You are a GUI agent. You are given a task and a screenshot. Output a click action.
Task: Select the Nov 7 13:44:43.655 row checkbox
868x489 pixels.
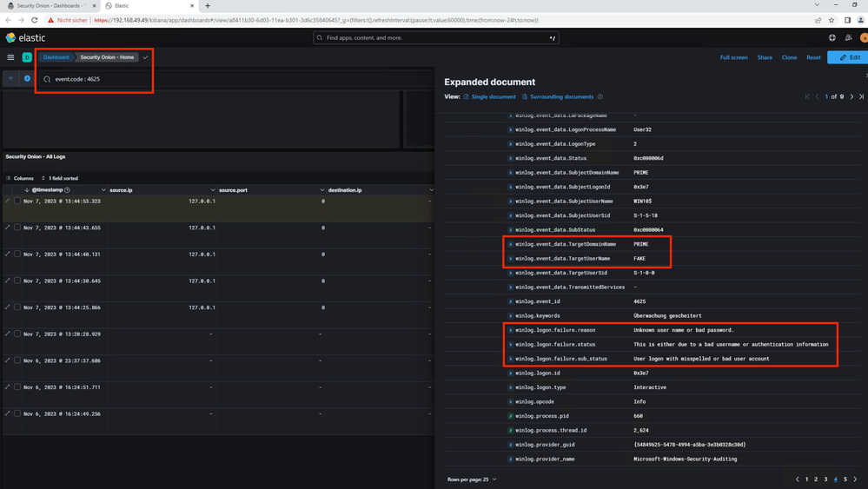pyautogui.click(x=17, y=228)
